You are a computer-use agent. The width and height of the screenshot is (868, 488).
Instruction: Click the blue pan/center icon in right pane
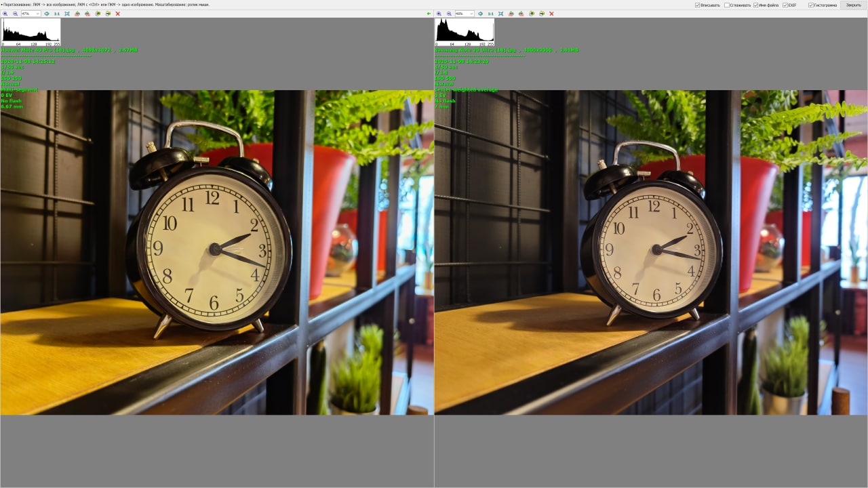(x=480, y=14)
